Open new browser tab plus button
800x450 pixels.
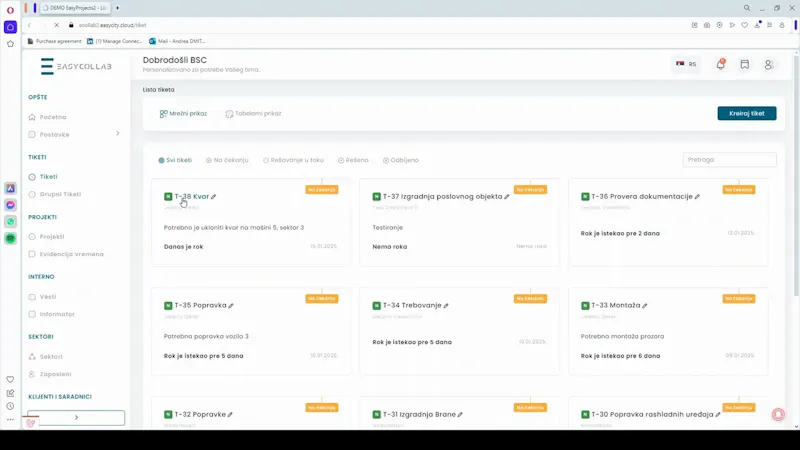(117, 8)
